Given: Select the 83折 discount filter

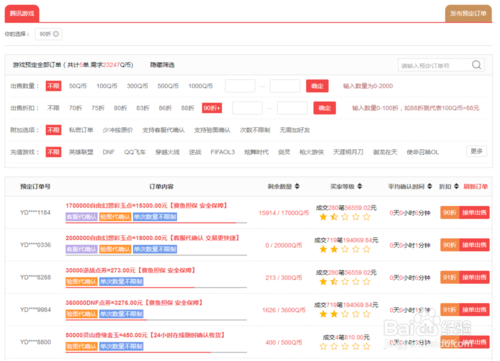Looking at the screenshot, I should (143, 108).
